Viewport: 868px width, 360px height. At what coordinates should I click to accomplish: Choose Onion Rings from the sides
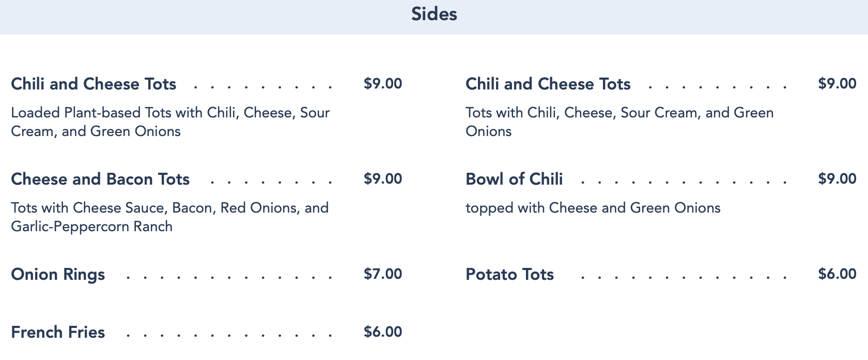click(x=58, y=274)
